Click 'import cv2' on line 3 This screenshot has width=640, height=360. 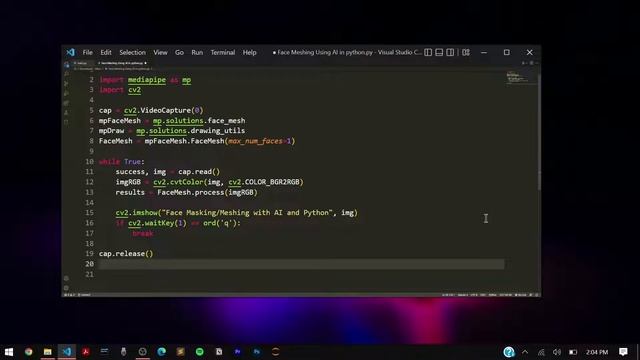tap(120, 90)
